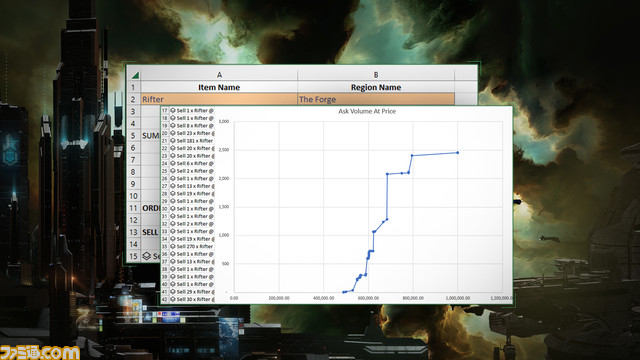Click the vertical axis label '1,500'
The width and height of the screenshot is (640, 360).
tap(224, 207)
